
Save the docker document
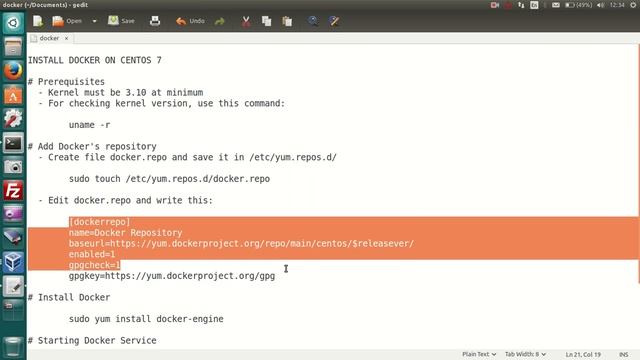point(121,21)
